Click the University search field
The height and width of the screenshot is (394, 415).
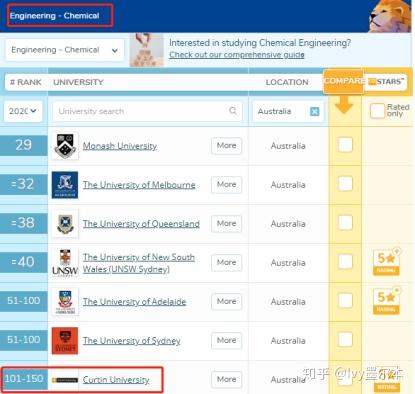point(147,111)
